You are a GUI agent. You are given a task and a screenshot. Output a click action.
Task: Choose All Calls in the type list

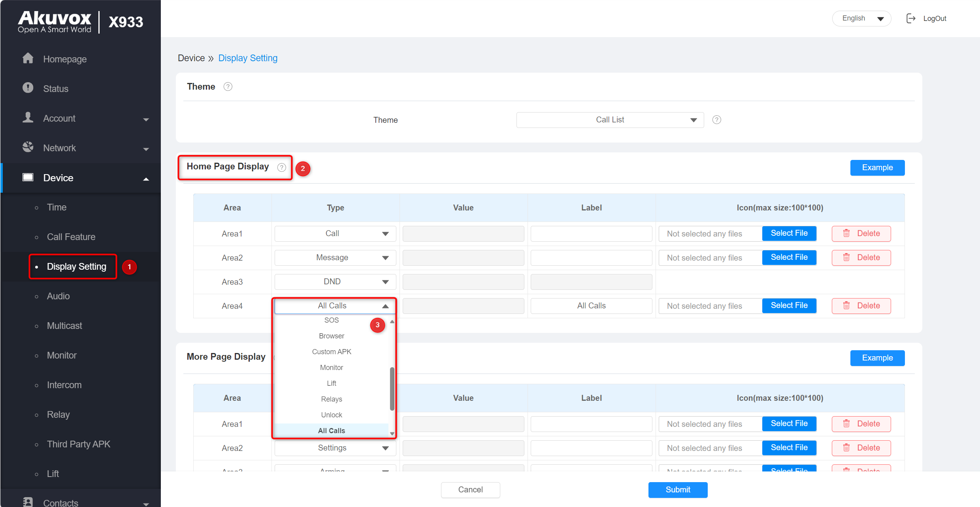point(332,430)
